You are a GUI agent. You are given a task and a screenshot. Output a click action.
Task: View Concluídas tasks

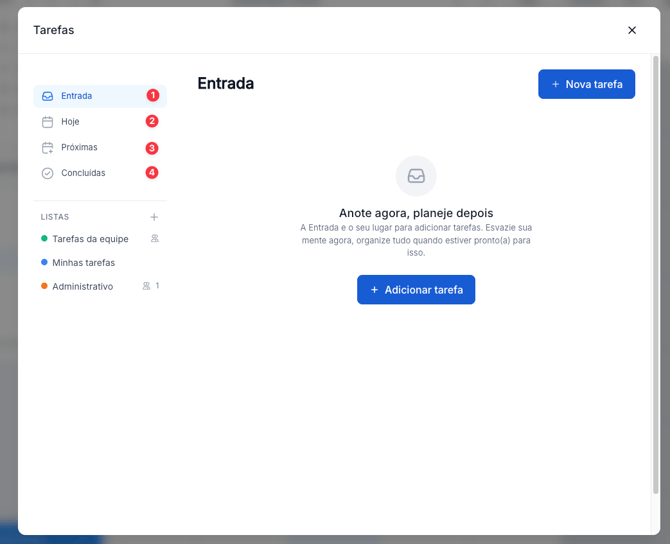[x=83, y=173]
